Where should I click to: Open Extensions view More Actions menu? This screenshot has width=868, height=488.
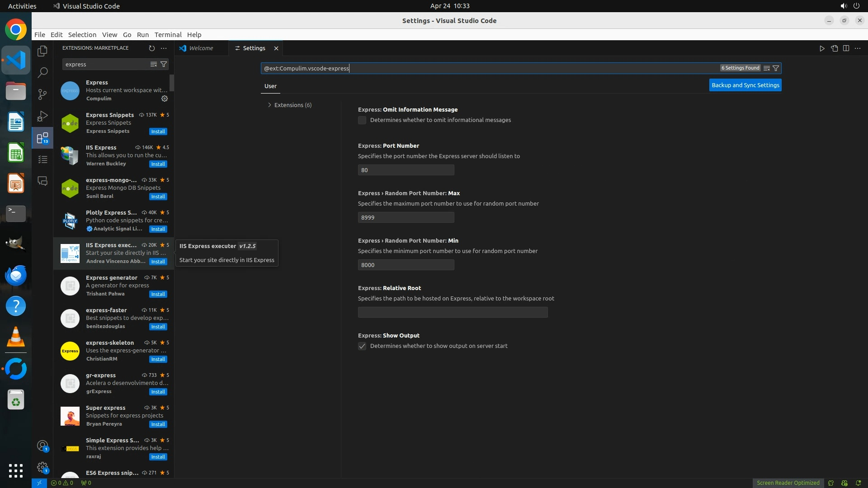(164, 48)
